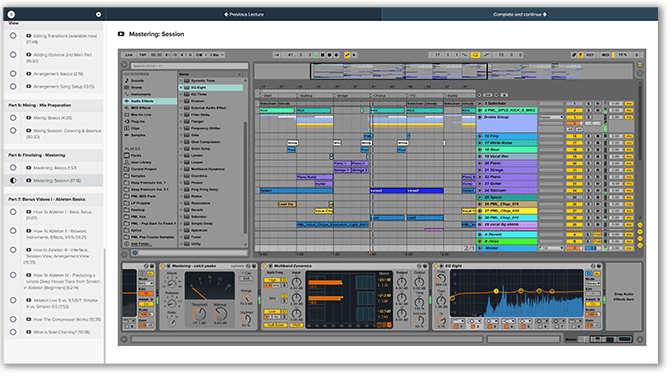Open the Drums Group output routing dropdown
This screenshot has height=378, width=672.
(x=551, y=117)
